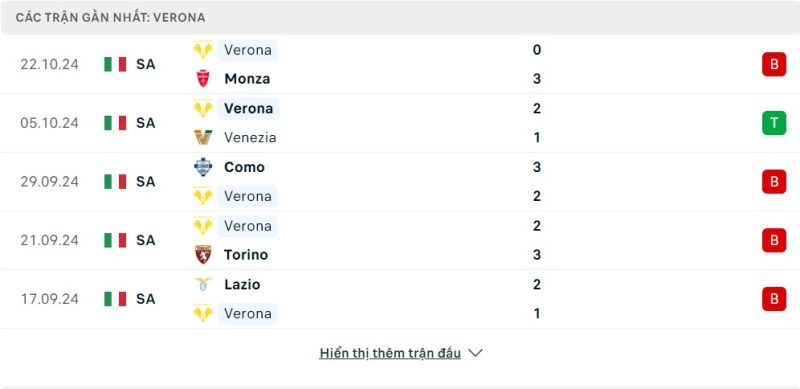800x389 pixels.
Task: Click score 3 of Monza row
Action: [537, 79]
